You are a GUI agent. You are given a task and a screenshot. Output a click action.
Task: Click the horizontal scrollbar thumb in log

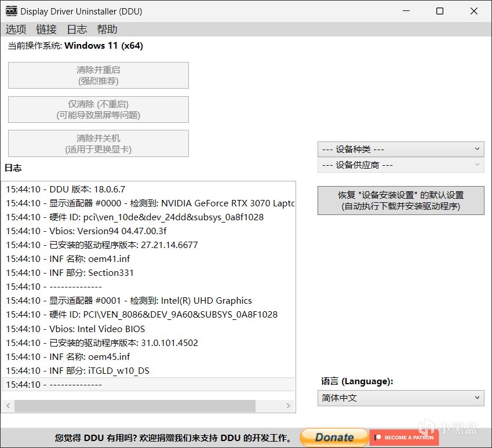(x=135, y=406)
